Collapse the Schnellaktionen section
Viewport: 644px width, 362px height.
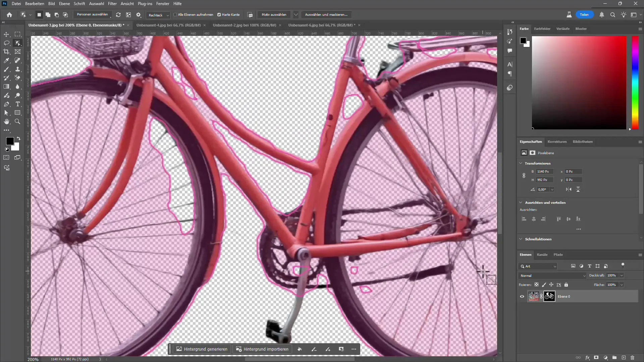[521, 239]
